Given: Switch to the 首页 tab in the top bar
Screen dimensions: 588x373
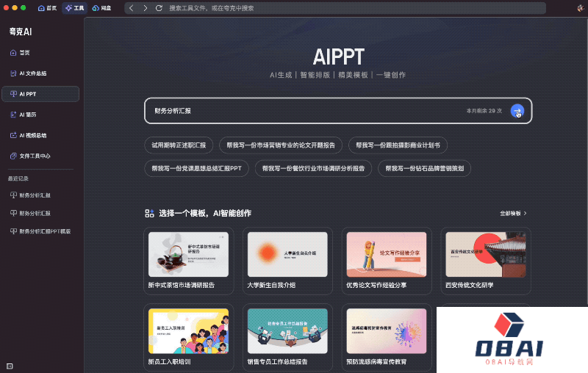Looking at the screenshot, I should [x=47, y=8].
